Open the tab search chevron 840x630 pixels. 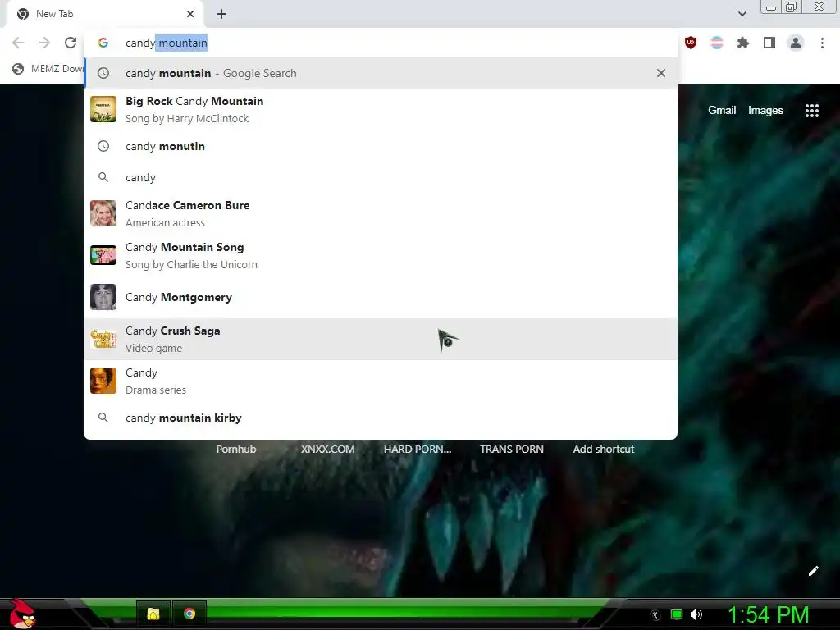click(x=742, y=14)
